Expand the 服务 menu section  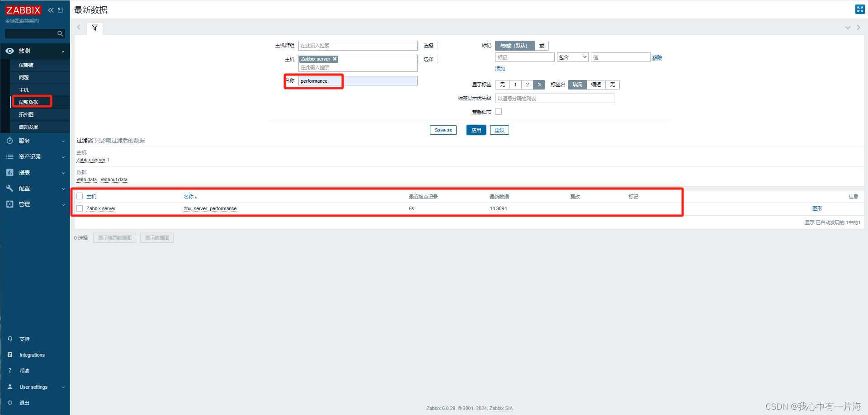(63, 141)
